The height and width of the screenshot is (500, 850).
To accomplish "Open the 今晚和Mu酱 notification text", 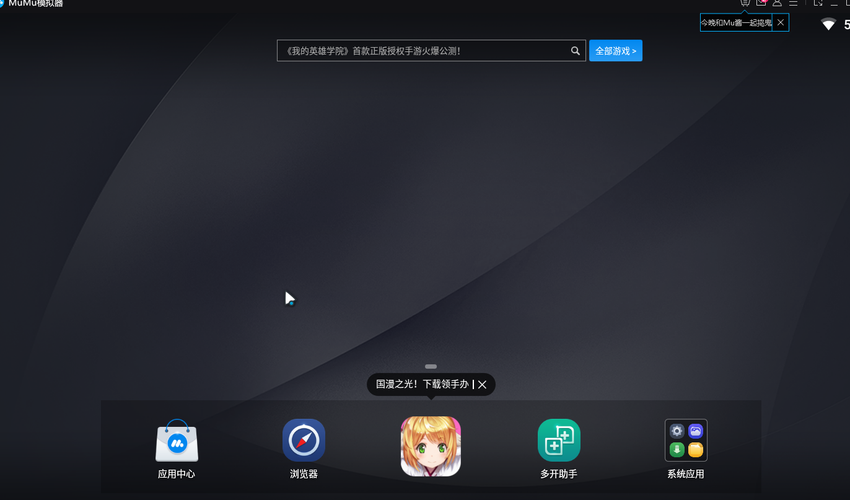I will coord(736,22).
